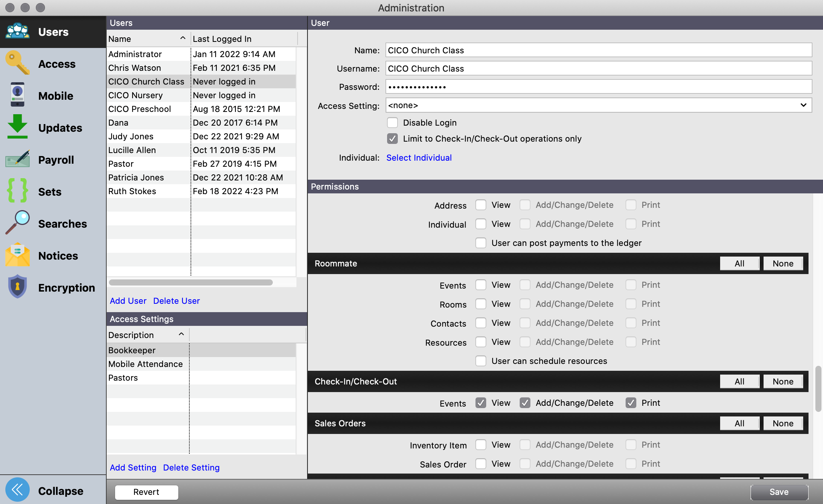Select the Users sidebar tab
The width and height of the screenshot is (823, 504).
tap(53, 32)
